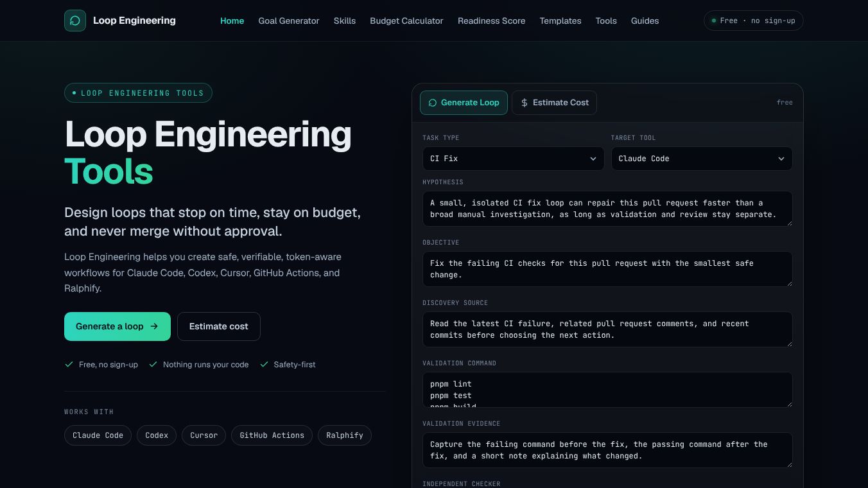This screenshot has height=488, width=868.
Task: Click the Loop Engineering logo icon
Action: 75,21
